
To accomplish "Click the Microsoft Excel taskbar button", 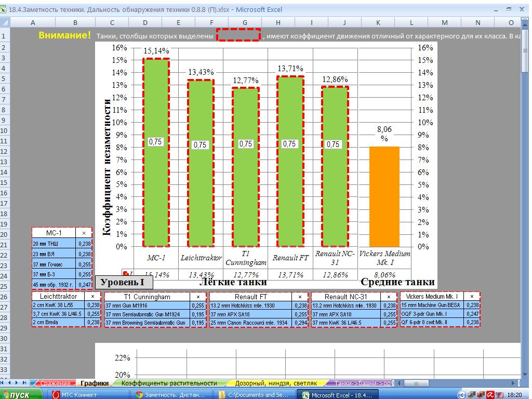I will [338, 395].
